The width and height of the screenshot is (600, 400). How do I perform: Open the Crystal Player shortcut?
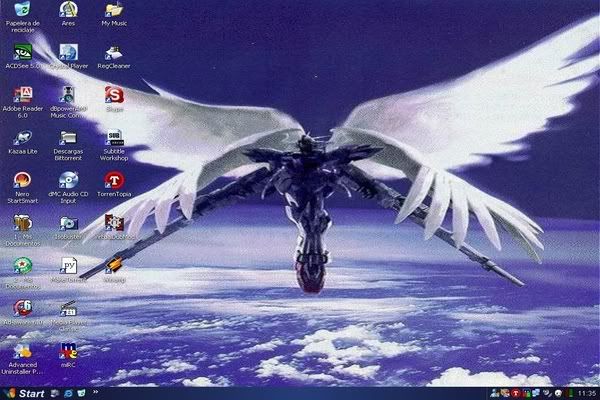68,56
